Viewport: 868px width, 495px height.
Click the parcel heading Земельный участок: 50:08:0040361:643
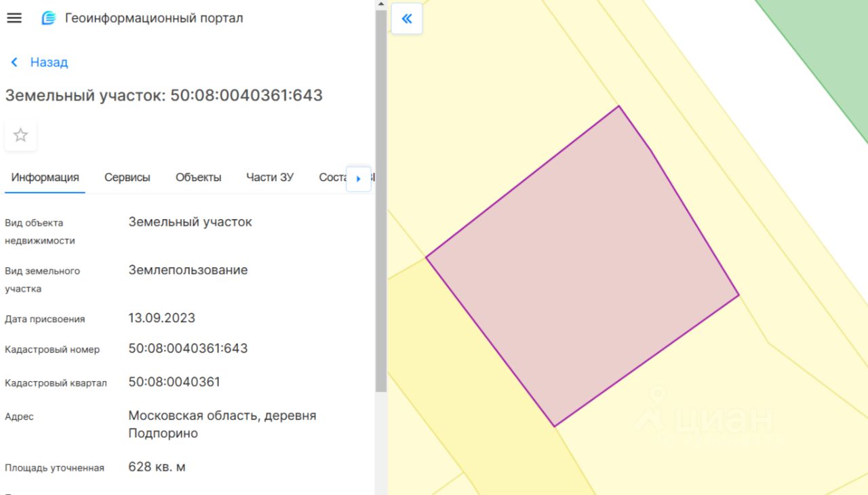pos(164,96)
